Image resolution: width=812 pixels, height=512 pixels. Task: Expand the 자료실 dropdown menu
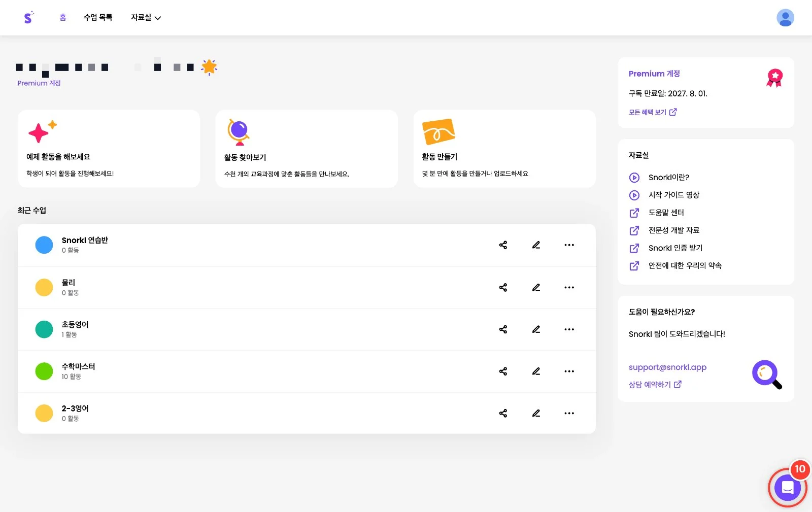[146, 17]
